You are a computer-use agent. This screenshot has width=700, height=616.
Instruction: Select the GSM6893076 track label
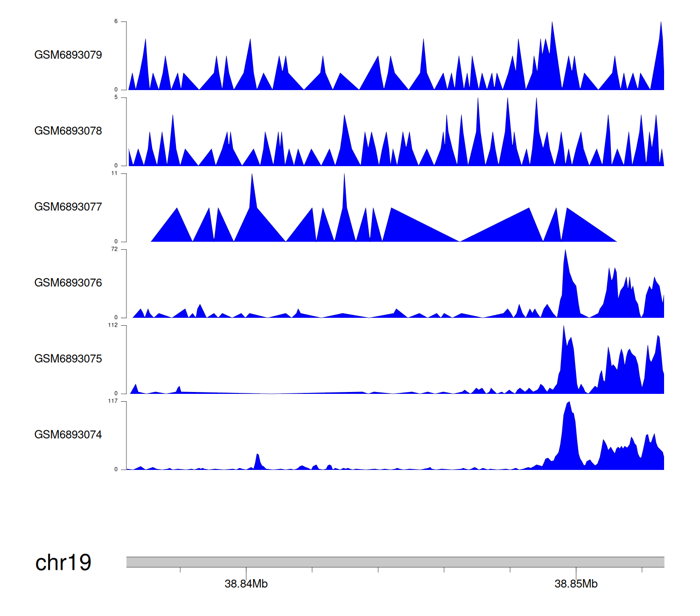point(68,283)
